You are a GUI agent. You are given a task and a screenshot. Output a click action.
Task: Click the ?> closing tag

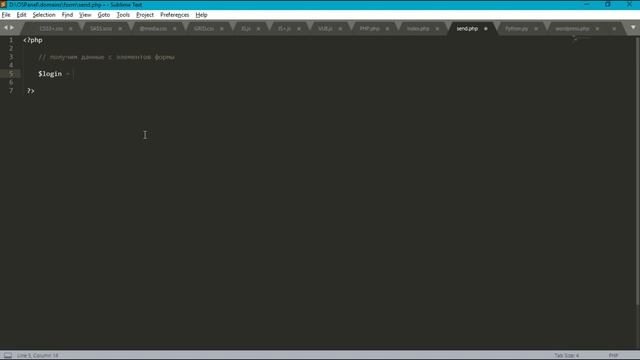click(x=31, y=91)
